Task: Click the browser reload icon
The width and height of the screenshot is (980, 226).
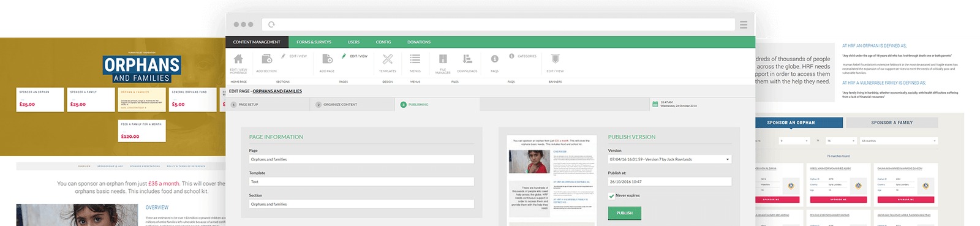Action: 271,24
